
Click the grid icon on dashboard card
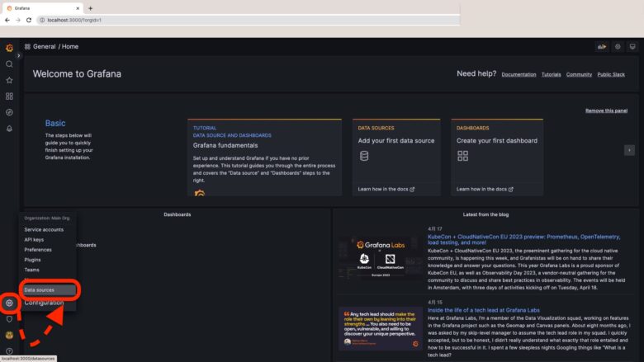click(462, 156)
